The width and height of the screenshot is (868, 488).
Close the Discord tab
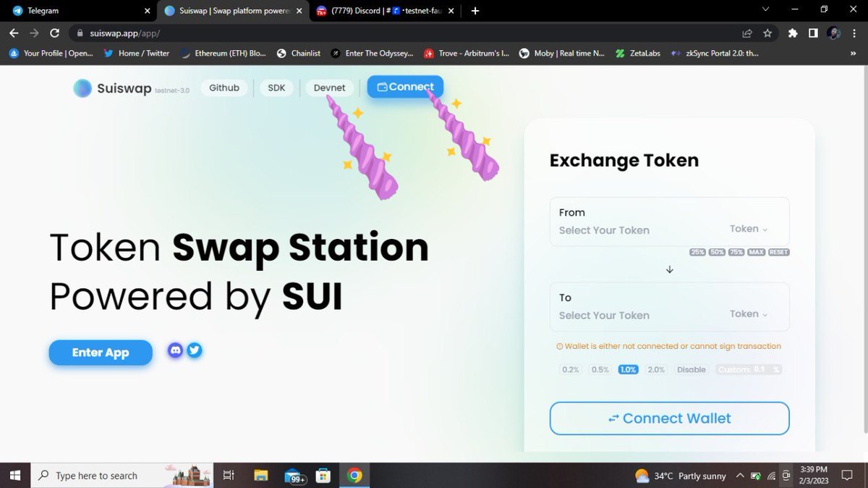click(x=451, y=11)
